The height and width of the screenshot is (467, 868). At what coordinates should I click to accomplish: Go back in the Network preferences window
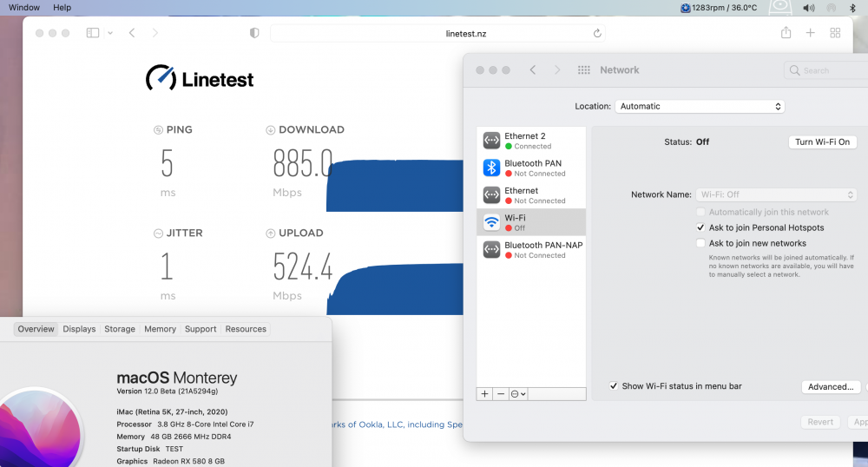click(x=533, y=69)
